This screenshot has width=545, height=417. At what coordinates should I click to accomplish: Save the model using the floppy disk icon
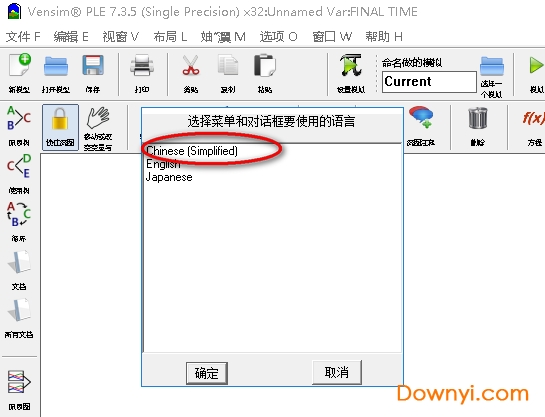point(93,65)
